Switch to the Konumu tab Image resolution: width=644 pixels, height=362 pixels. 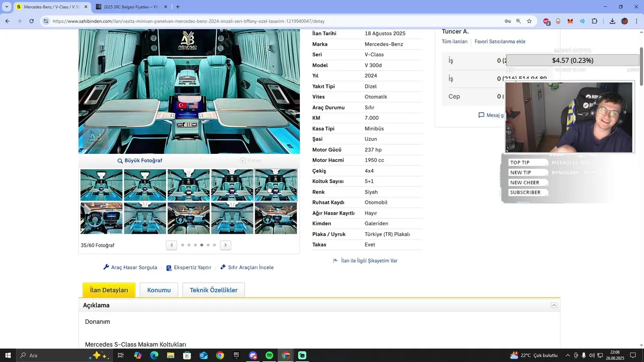point(159,290)
